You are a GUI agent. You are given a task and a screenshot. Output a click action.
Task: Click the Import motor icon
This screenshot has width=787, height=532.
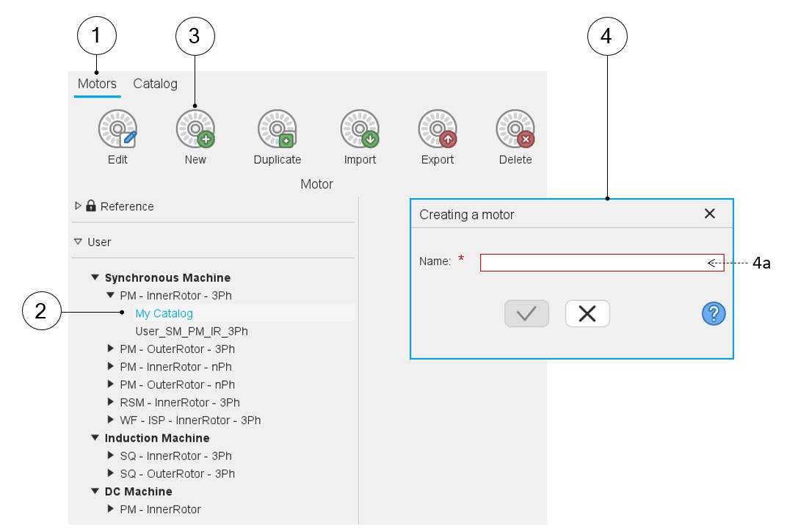(360, 129)
